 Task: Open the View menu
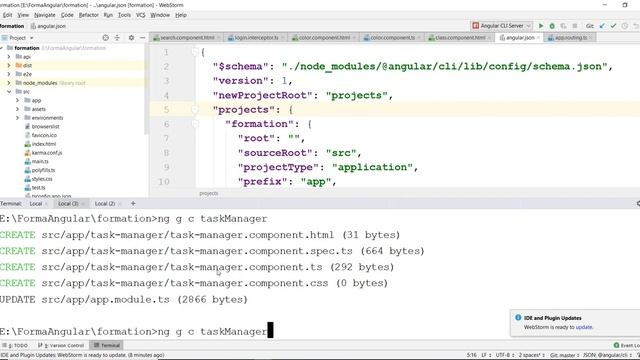23,15
